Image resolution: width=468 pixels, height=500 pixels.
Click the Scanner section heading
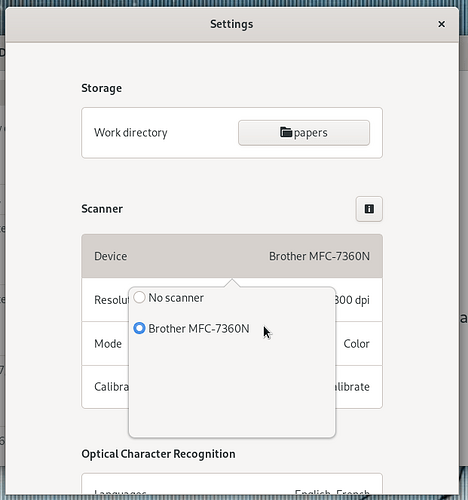102,209
